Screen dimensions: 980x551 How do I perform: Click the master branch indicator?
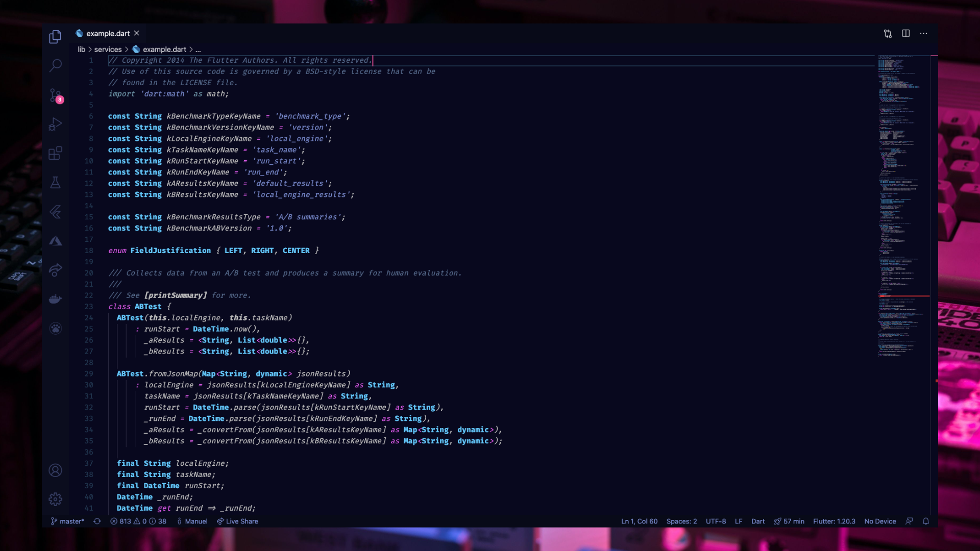(x=67, y=521)
